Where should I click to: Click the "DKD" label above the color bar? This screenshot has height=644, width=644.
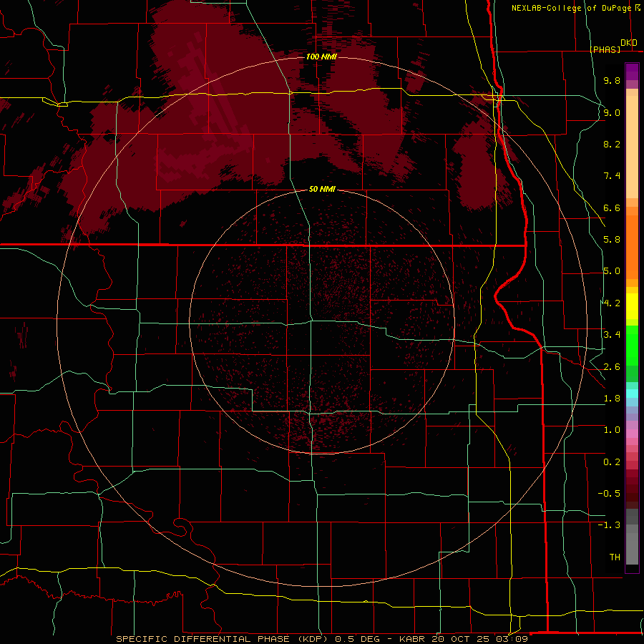[x=629, y=43]
